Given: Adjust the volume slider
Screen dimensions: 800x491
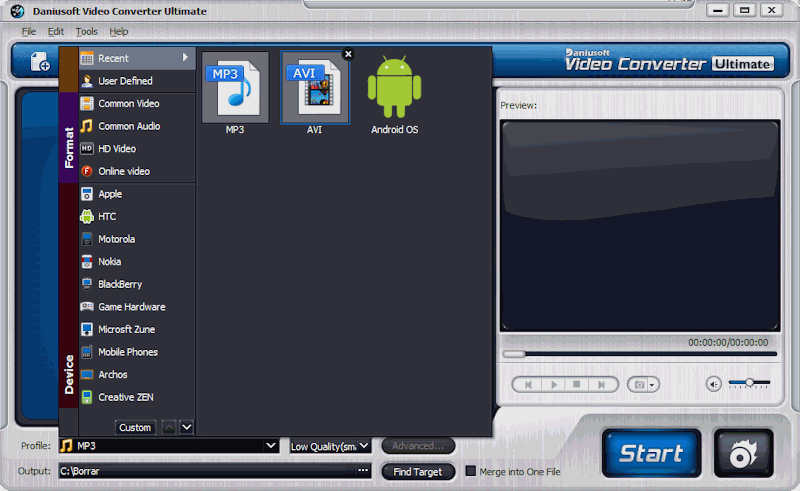Looking at the screenshot, I should pyautogui.click(x=749, y=382).
